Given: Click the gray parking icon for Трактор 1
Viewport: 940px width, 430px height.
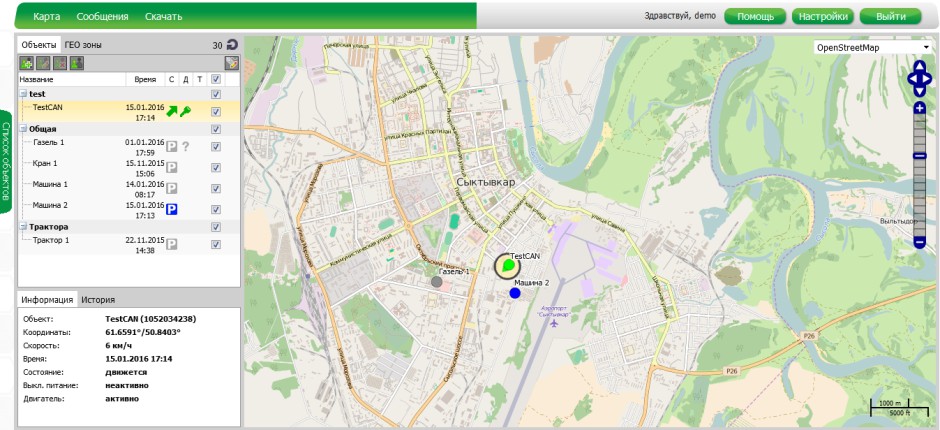Looking at the screenshot, I should [x=171, y=244].
